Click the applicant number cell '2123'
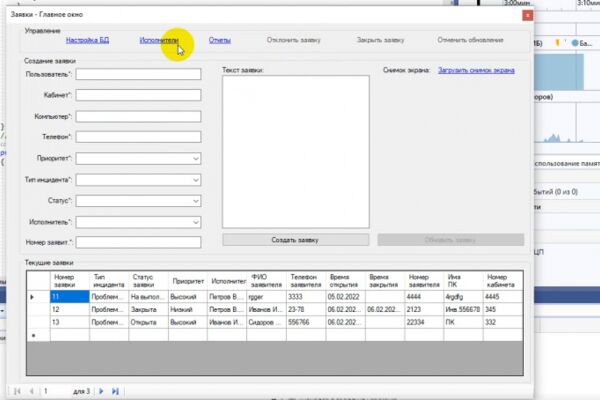This screenshot has height=400, width=600. tap(424, 309)
